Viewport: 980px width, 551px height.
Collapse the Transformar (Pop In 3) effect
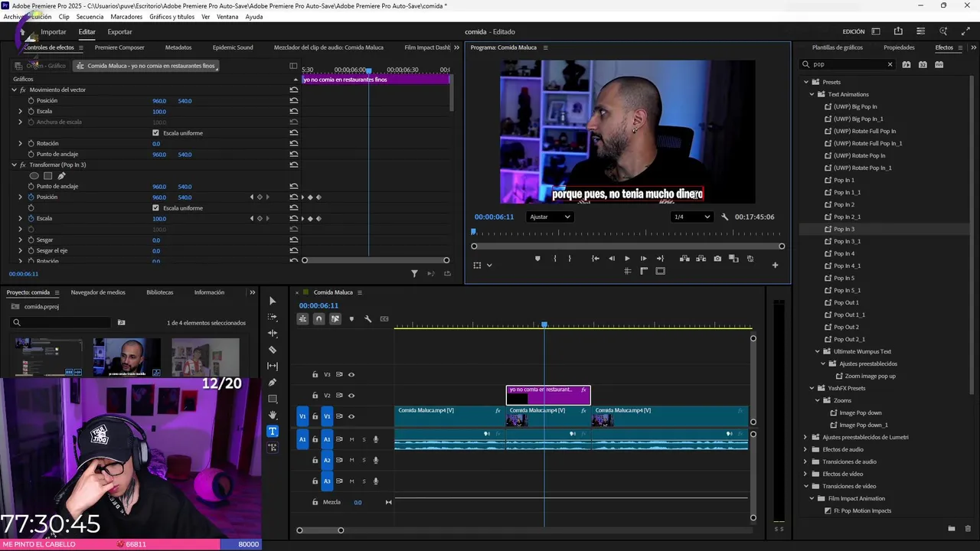click(14, 165)
